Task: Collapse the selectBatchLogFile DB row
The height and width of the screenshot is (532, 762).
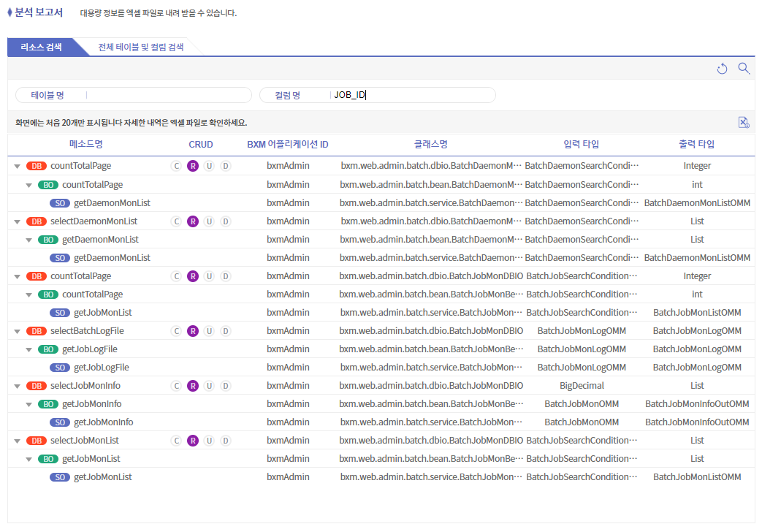Action: [18, 332]
